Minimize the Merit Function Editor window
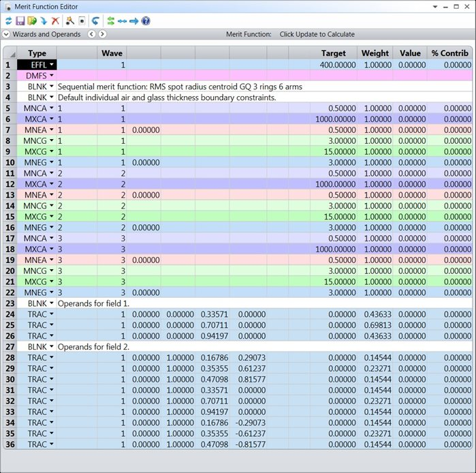476x473 pixels. [x=445, y=7]
